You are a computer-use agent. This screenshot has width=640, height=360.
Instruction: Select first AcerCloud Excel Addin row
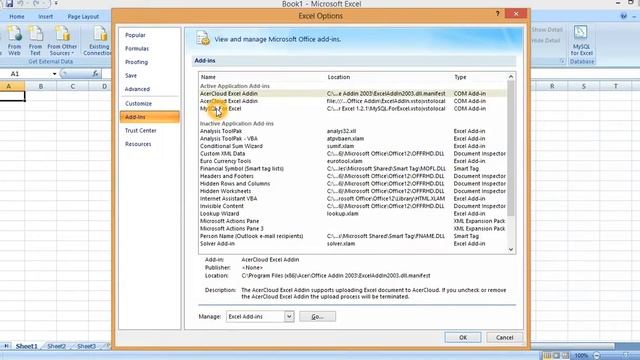(353, 93)
